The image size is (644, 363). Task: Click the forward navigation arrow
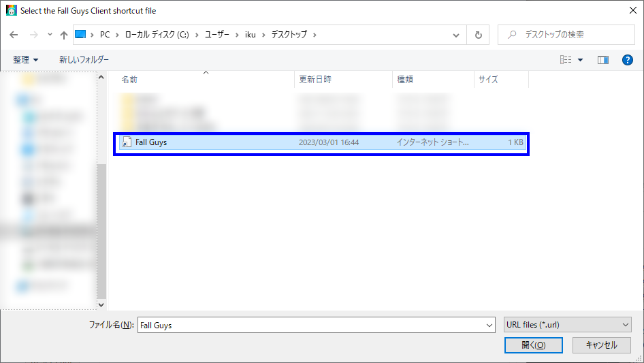(33, 35)
